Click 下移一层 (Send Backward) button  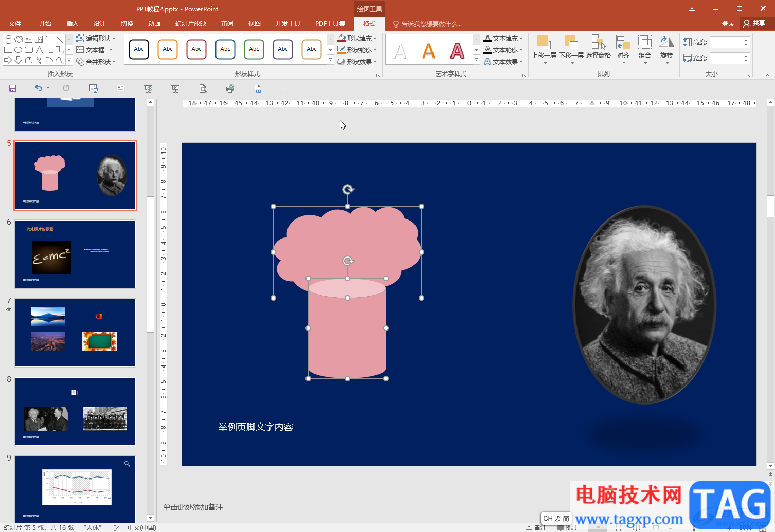tap(571, 49)
